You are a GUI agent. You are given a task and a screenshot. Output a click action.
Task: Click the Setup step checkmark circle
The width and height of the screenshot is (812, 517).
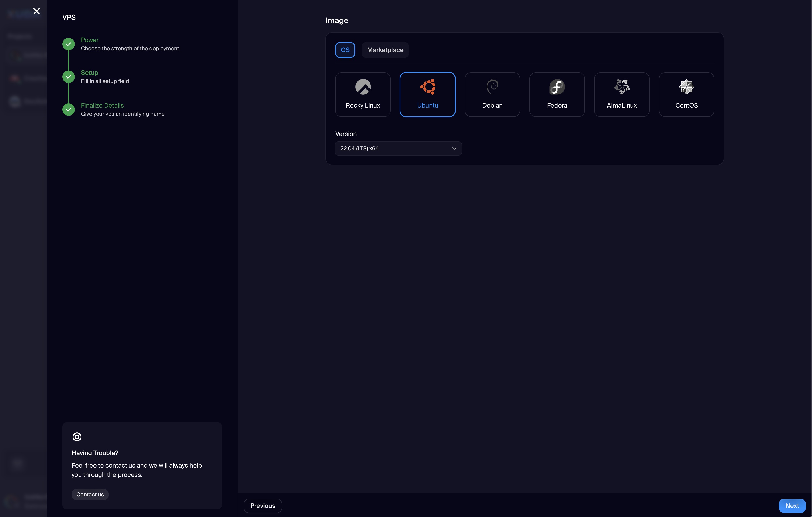click(x=69, y=77)
